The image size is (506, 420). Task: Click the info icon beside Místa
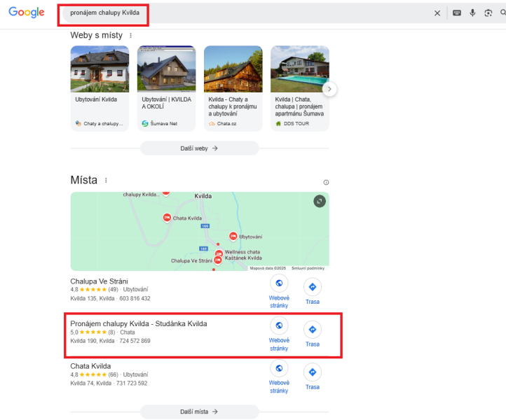tap(326, 183)
